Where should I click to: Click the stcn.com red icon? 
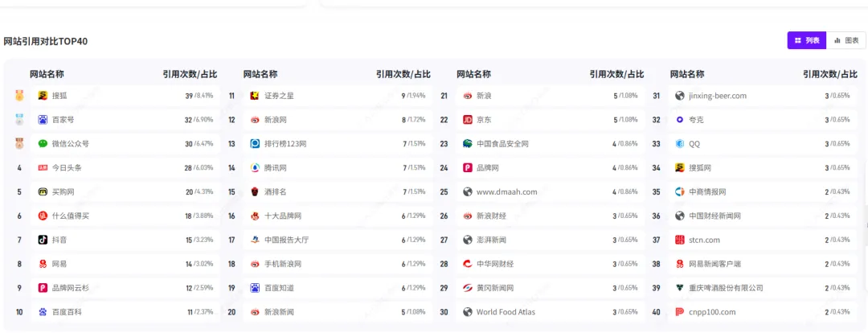[x=681, y=240]
